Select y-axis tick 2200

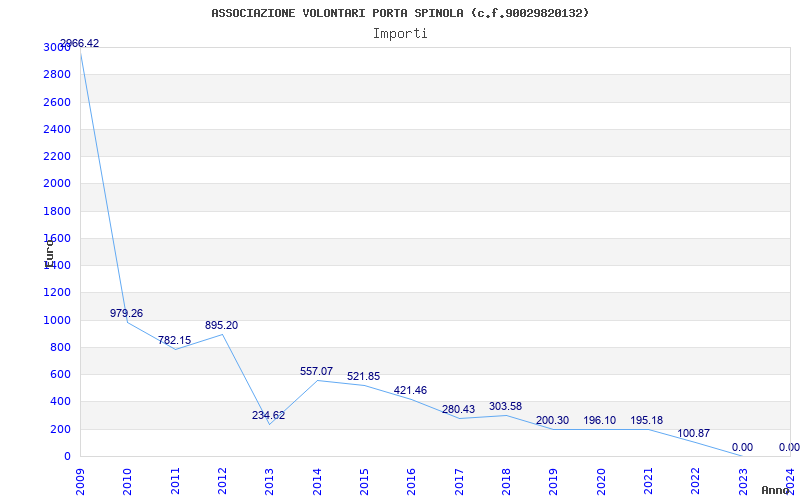pos(57,156)
